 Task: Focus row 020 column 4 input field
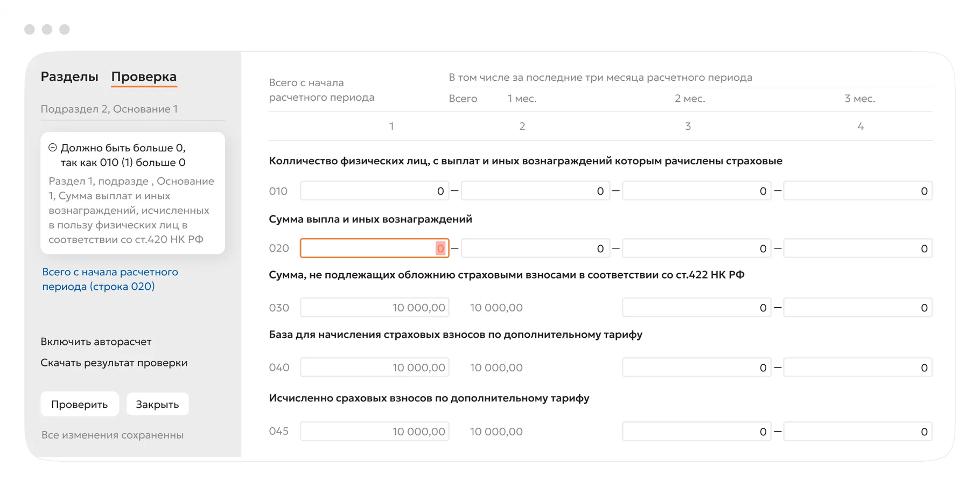pos(858,248)
